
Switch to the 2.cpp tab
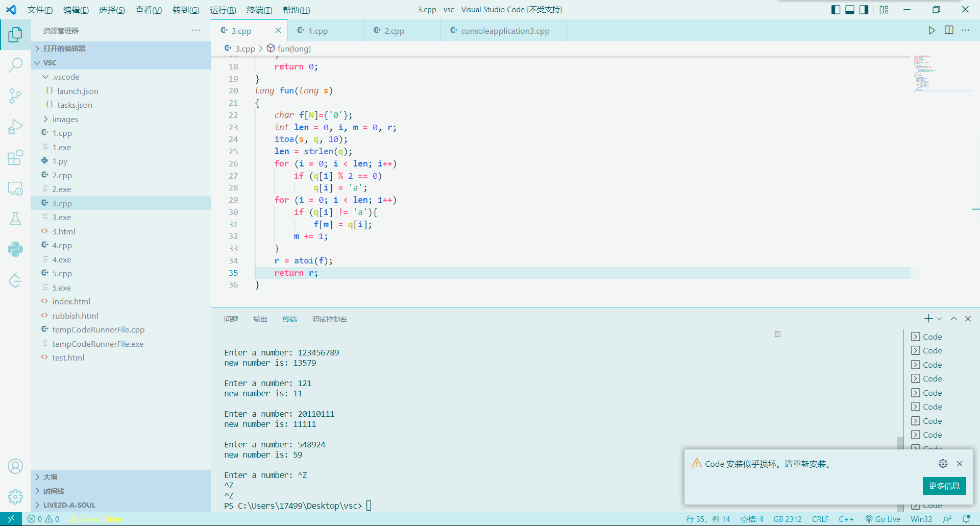[x=402, y=31]
